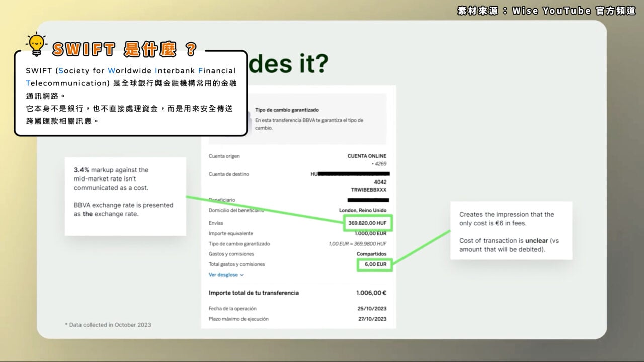Click the Cuenta origen CUENTA ONLINE value

pyautogui.click(x=367, y=156)
